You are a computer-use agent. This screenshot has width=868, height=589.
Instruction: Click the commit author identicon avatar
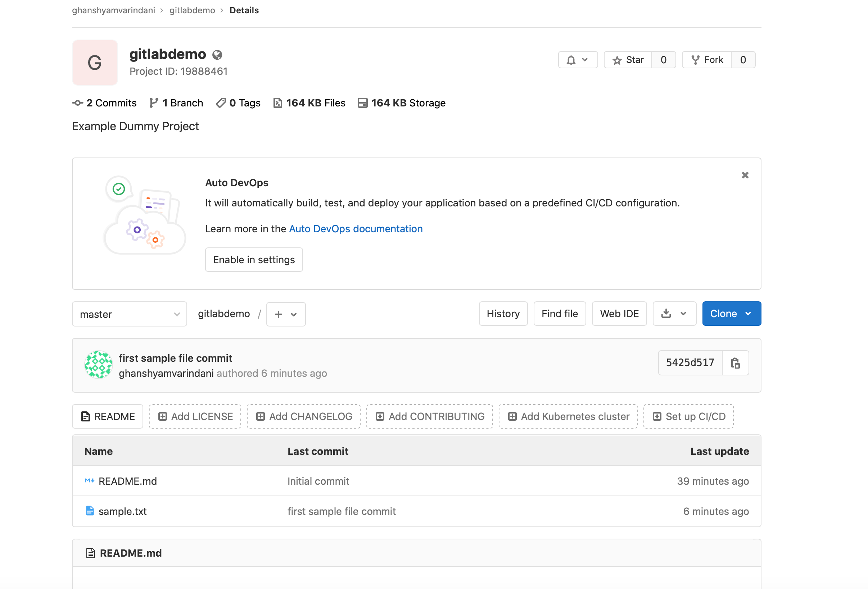click(x=98, y=365)
